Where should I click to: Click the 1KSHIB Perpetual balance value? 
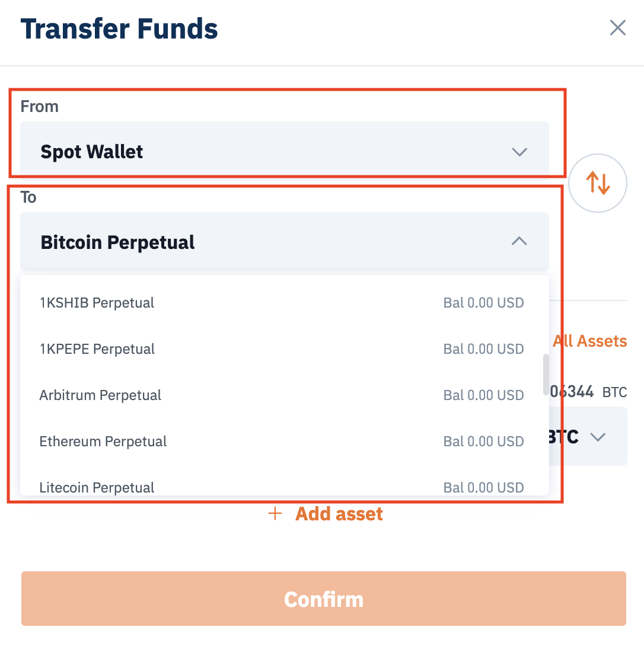(483, 303)
